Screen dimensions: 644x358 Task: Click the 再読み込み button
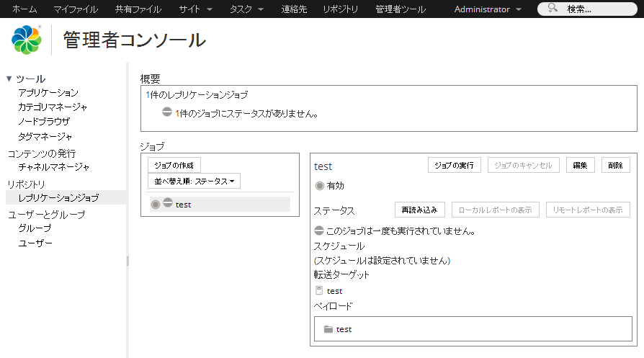420,210
